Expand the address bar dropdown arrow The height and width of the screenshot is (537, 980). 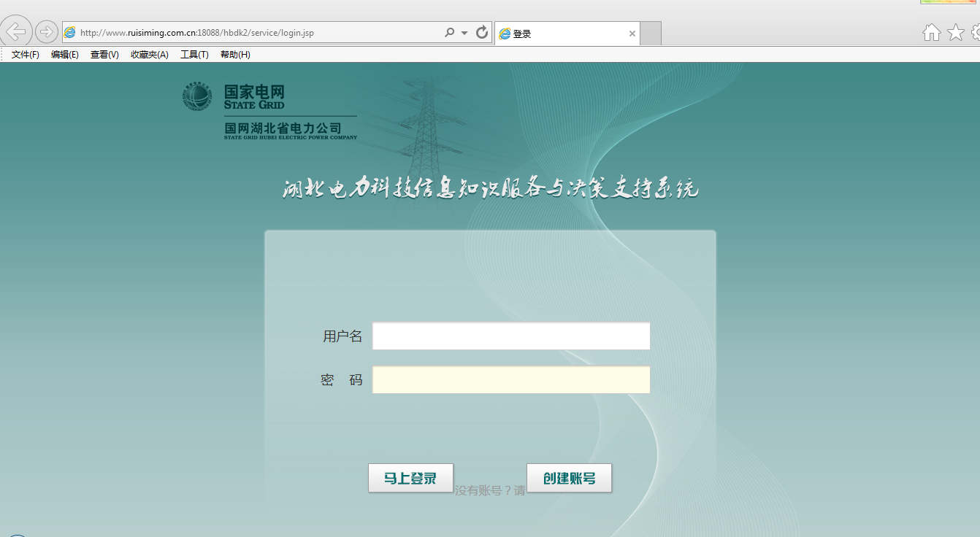pos(464,33)
